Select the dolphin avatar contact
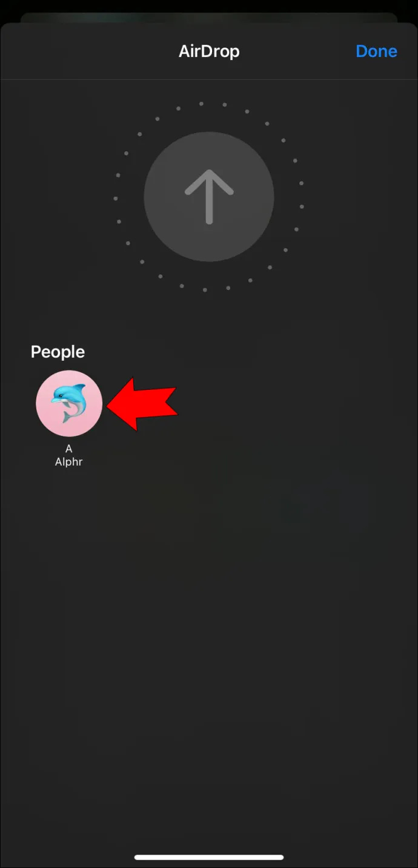418x868 pixels. [x=69, y=403]
